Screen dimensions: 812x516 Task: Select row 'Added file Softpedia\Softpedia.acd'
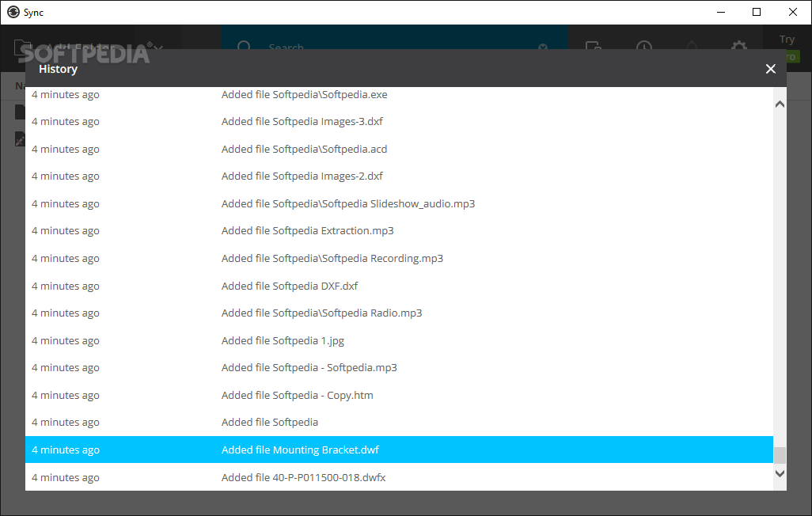[x=399, y=150]
